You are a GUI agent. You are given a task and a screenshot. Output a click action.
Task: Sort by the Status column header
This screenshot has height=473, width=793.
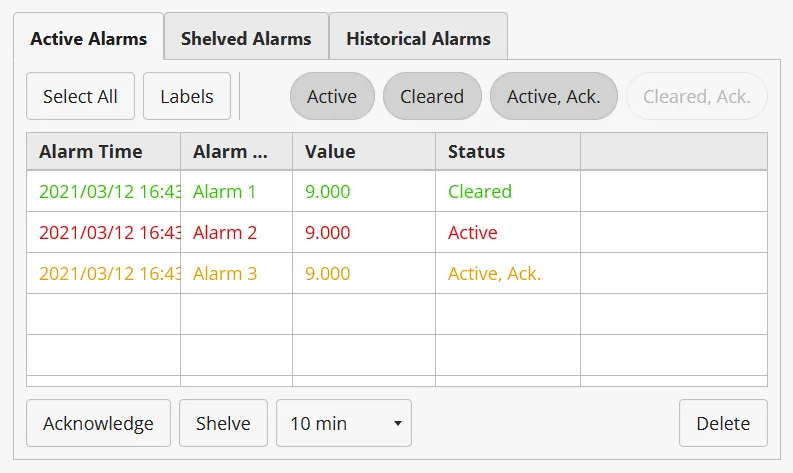pos(476,152)
